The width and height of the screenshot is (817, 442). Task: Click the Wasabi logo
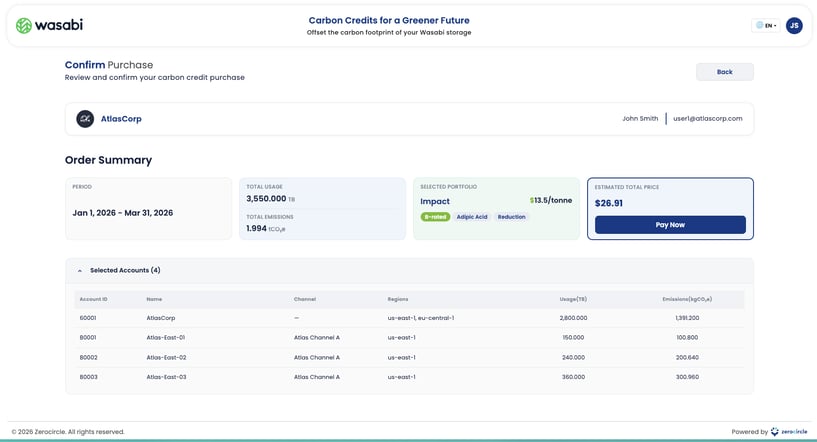click(x=49, y=25)
